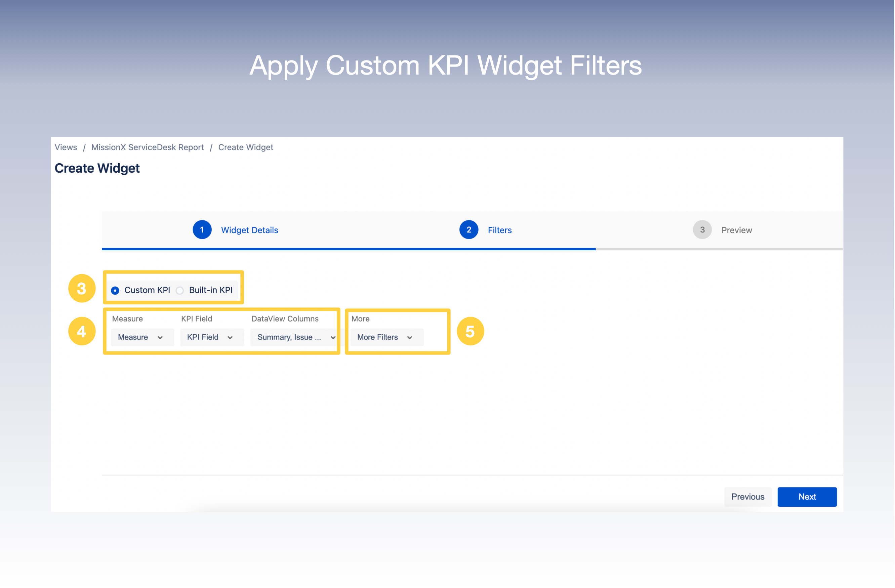Viewport: 895px width, 588px height.
Task: Switch to the Preview step
Action: coord(736,230)
